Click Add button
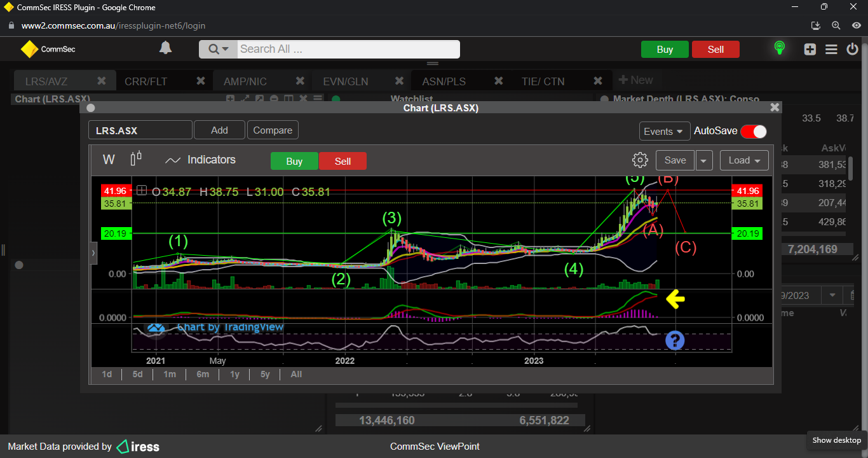 tap(219, 130)
